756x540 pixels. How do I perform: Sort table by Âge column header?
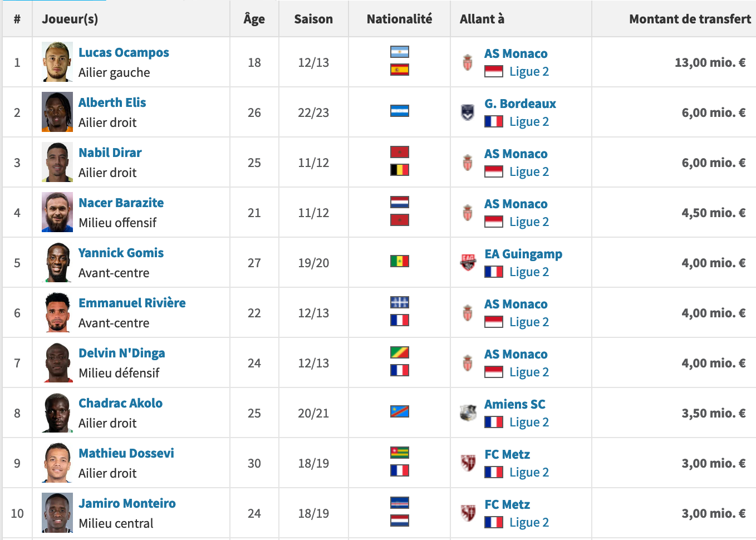(x=254, y=19)
